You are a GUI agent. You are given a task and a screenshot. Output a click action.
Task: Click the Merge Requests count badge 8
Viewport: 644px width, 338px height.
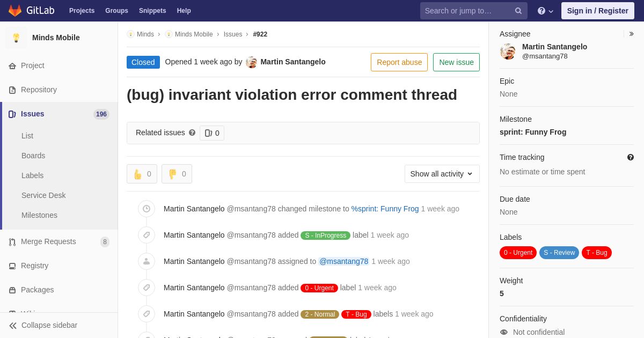pos(105,242)
